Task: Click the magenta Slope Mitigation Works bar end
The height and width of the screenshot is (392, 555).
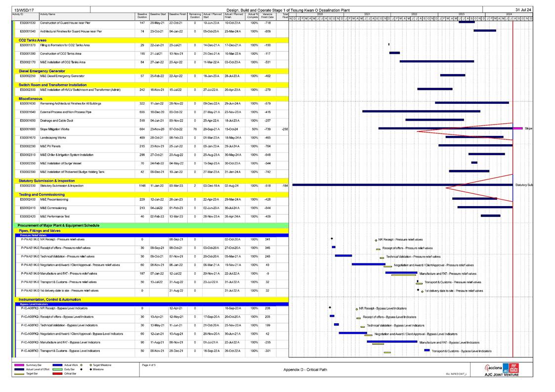Action: [517, 129]
